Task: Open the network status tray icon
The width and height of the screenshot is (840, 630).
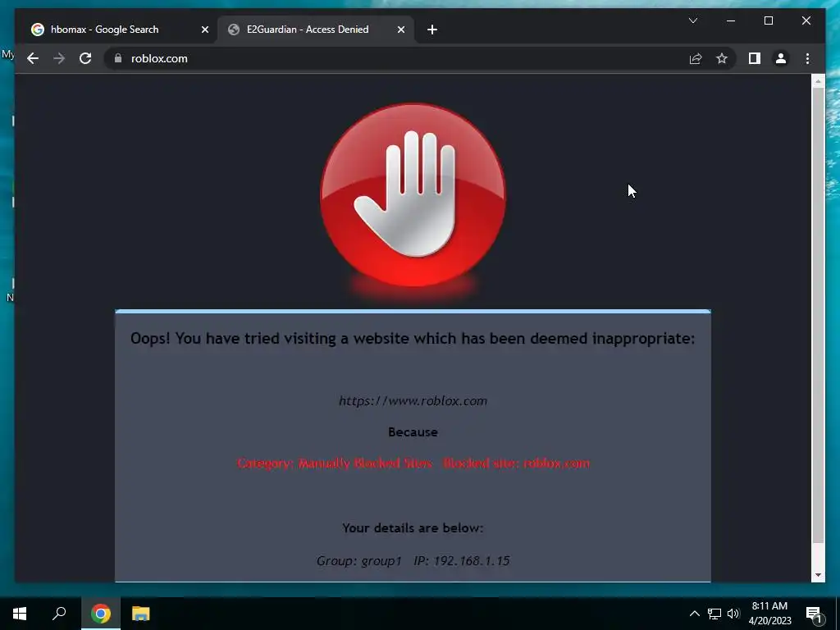Action: tap(714, 614)
